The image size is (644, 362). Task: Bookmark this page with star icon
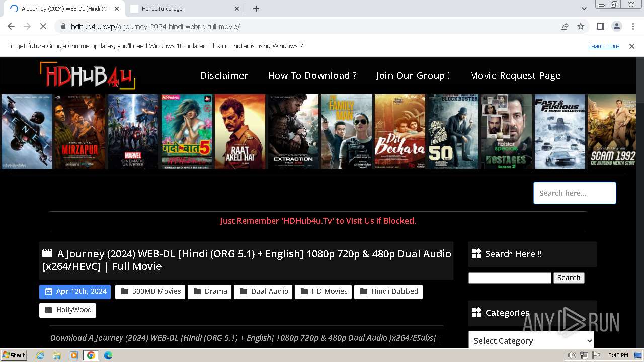tap(581, 26)
